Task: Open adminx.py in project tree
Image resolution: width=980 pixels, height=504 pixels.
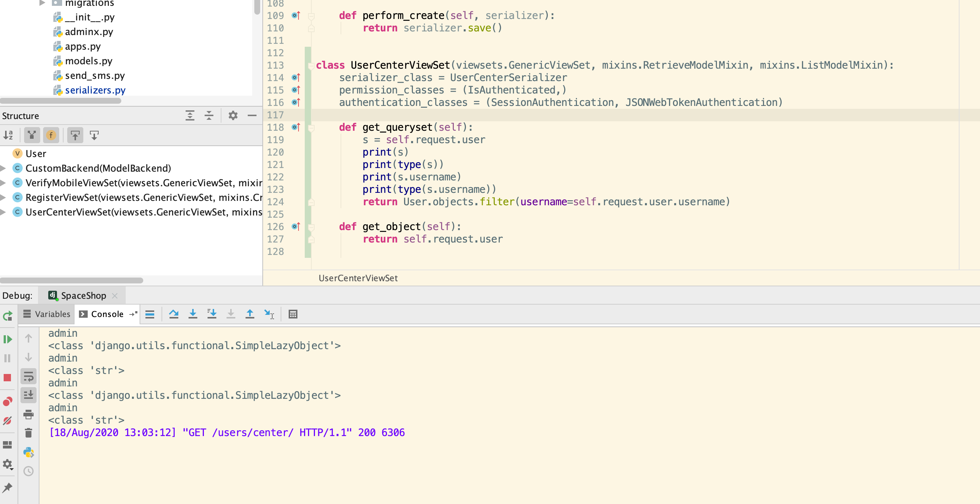Action: 89,31
